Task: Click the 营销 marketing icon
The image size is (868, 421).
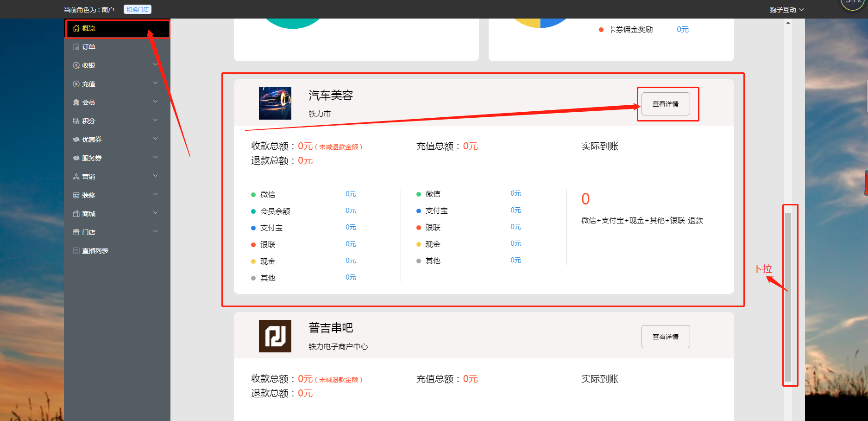Action: [x=76, y=177]
